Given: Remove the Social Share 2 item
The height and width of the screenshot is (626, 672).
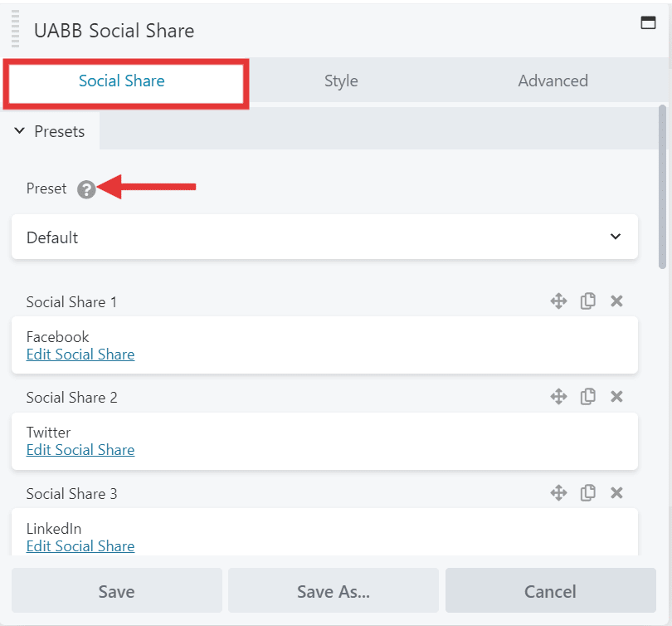Looking at the screenshot, I should [x=616, y=397].
